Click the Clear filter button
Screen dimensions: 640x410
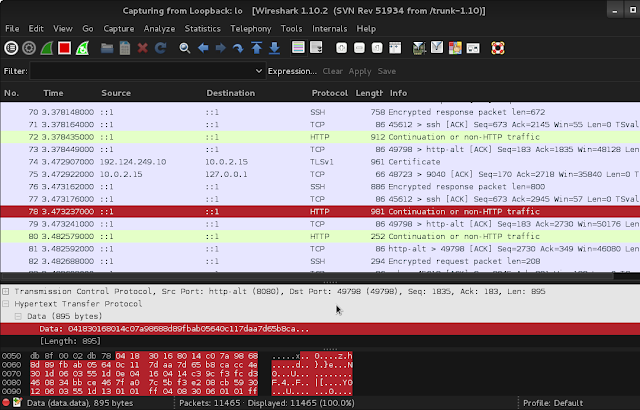coord(333,71)
